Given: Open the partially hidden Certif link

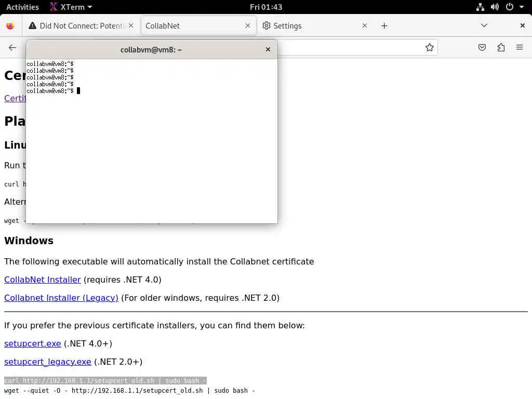Looking at the screenshot, I should [15, 98].
